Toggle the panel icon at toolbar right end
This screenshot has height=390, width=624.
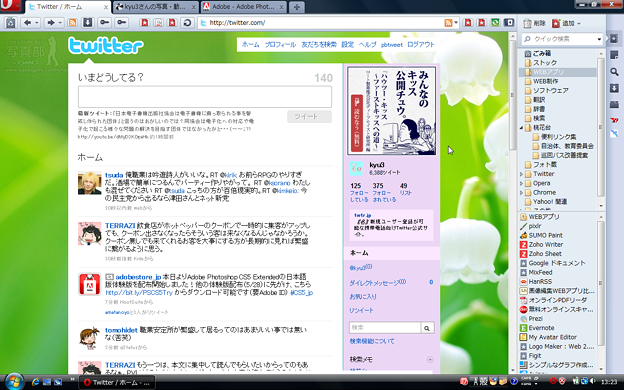pos(509,23)
